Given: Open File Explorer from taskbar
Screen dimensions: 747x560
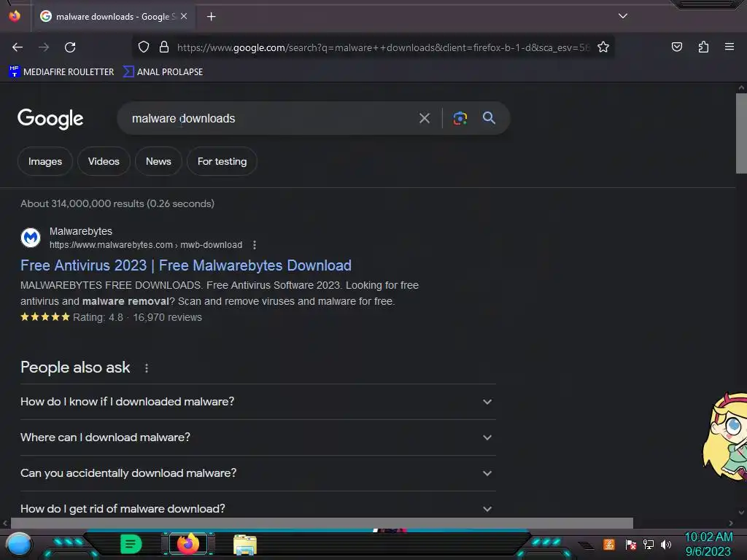Looking at the screenshot, I should (x=245, y=545).
